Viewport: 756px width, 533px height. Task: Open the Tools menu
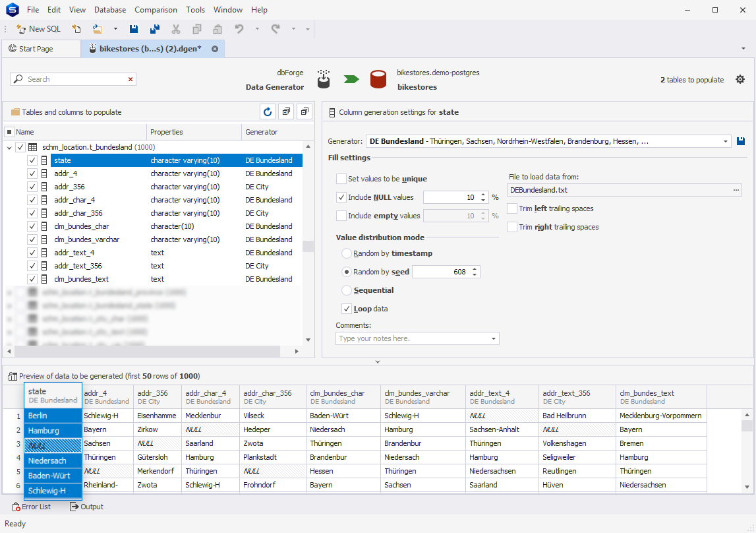pos(195,10)
